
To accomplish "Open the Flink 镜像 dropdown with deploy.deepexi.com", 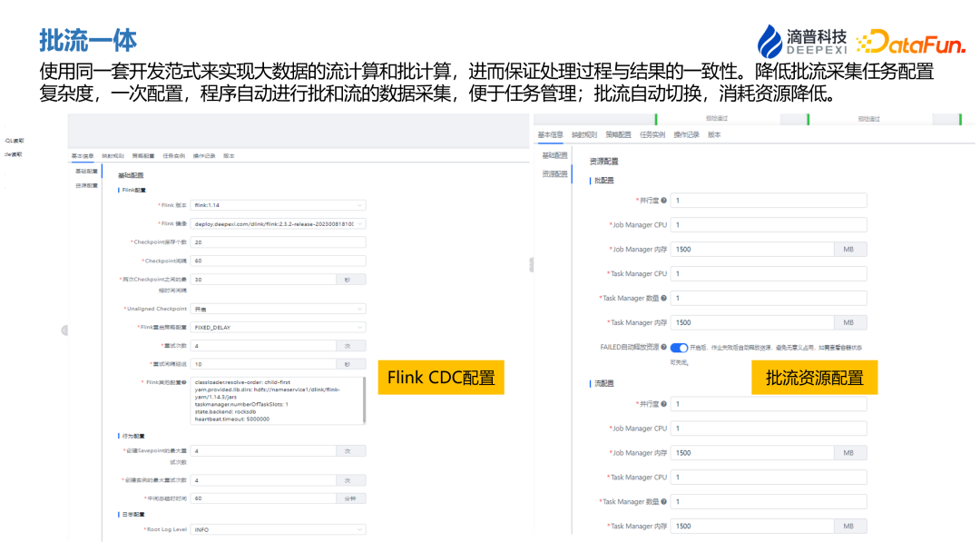I will tap(279, 224).
